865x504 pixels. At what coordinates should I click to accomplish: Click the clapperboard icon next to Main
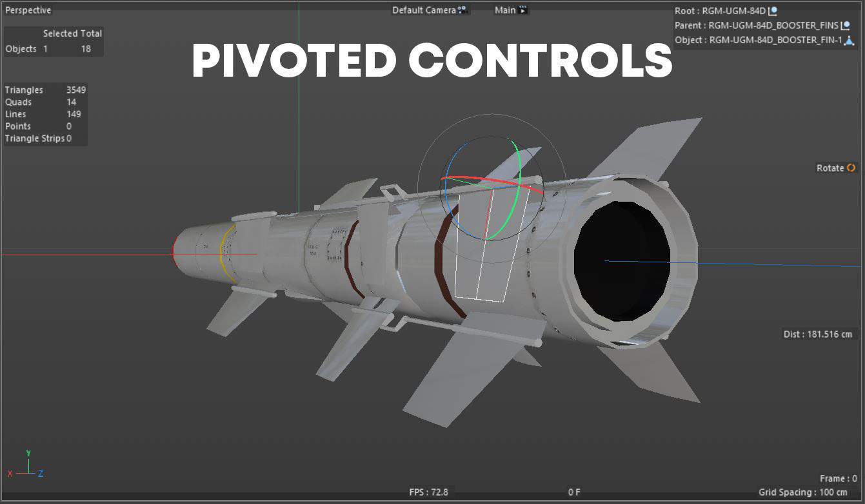[x=522, y=10]
